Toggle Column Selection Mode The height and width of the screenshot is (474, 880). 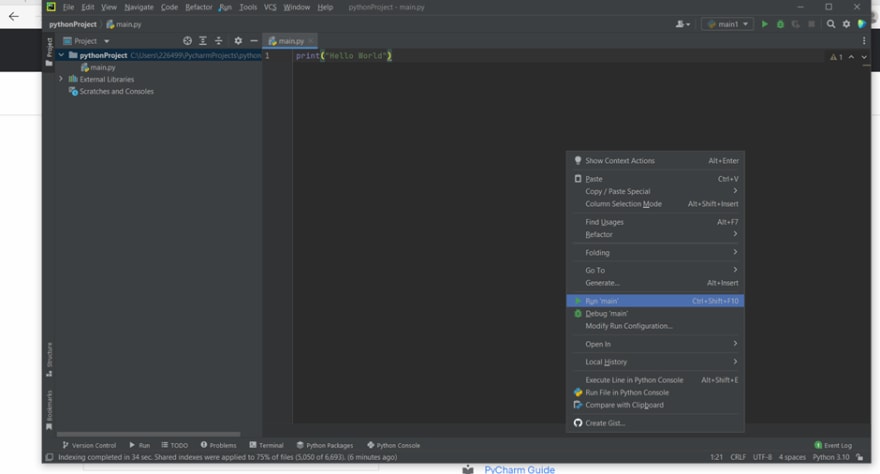tap(655, 204)
